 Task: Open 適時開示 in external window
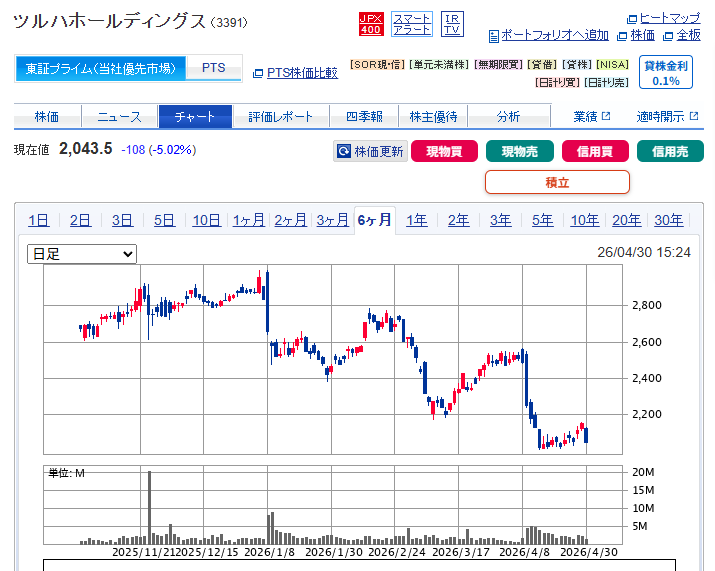click(667, 117)
